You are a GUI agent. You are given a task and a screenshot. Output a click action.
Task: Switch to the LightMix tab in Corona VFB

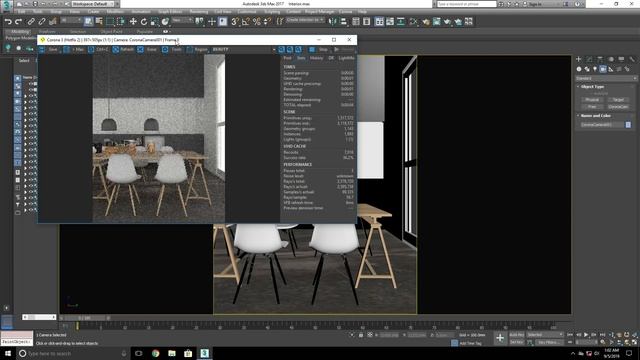(346, 58)
